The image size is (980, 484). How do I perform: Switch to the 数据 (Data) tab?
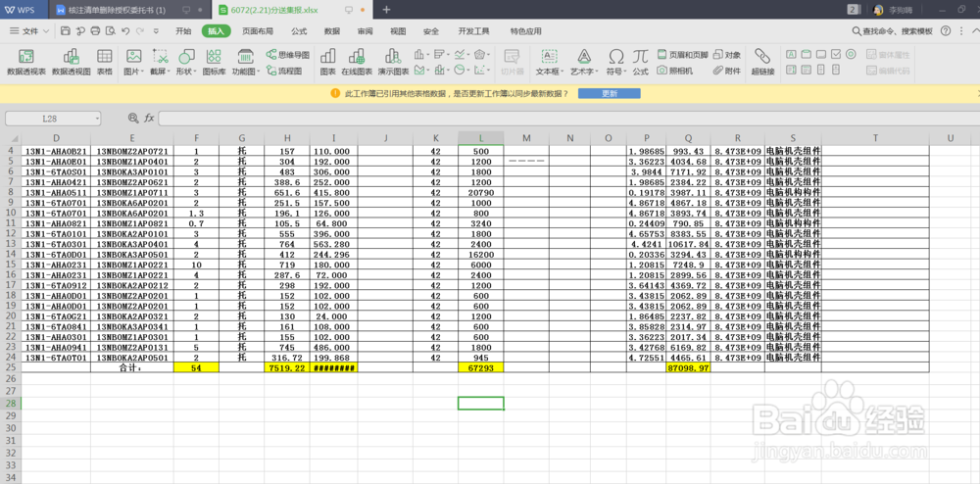(332, 31)
